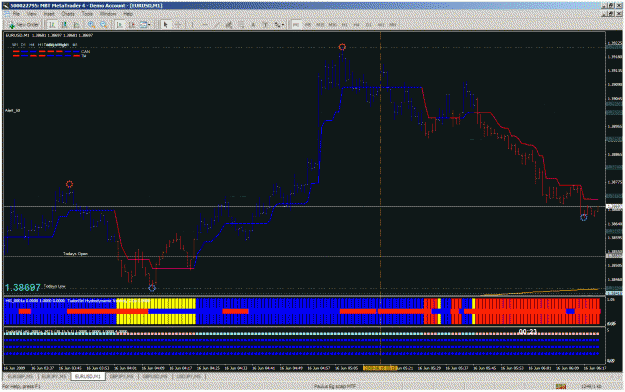Switch to line chart display
The height and width of the screenshot is (392, 625).
coord(76,25)
